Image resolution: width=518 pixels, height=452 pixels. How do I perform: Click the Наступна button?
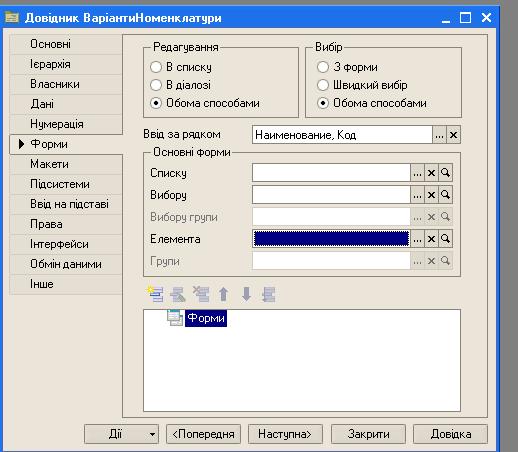pos(285,434)
